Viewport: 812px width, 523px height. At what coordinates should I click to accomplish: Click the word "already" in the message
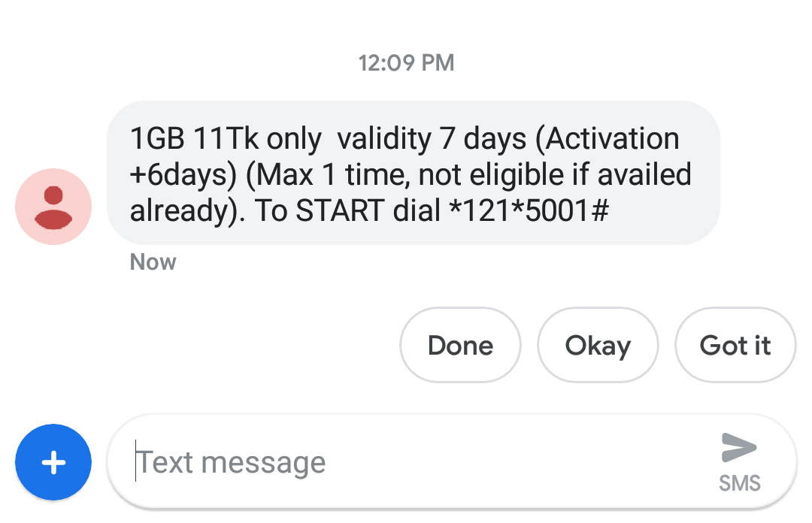(177, 211)
